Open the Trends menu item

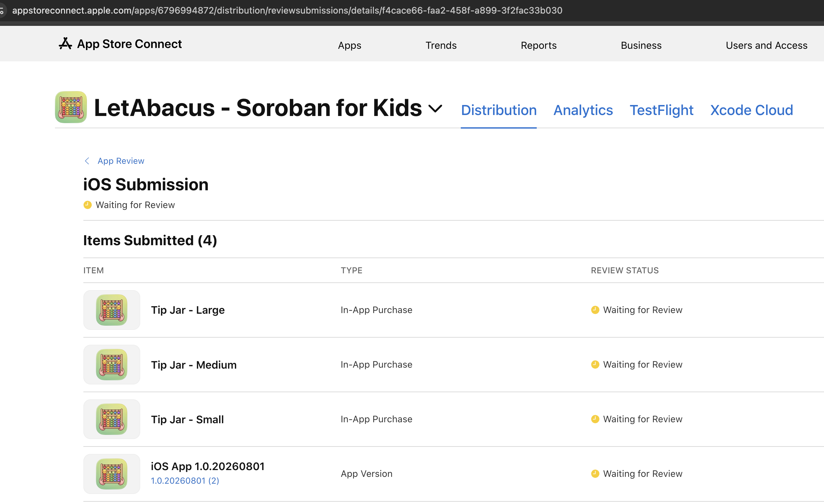pos(441,45)
